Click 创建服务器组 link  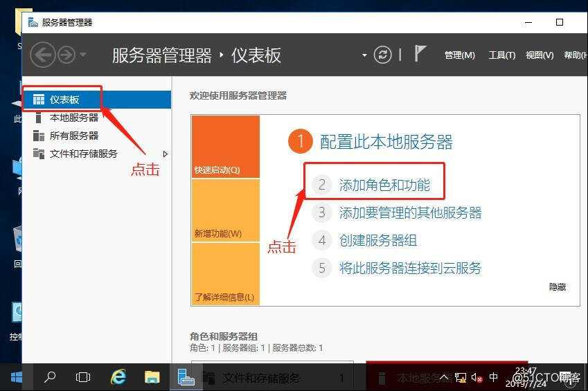378,240
